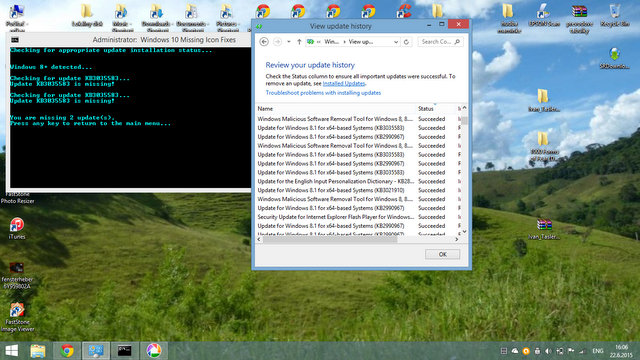Click the Windows Update title bar icon
640x360 pixels.
click(259, 27)
